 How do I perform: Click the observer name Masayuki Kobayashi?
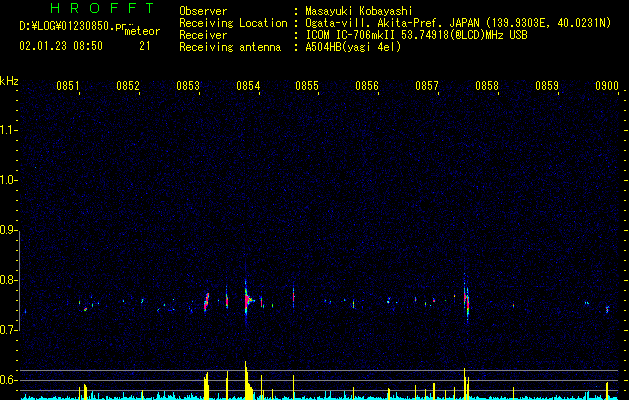359,11
